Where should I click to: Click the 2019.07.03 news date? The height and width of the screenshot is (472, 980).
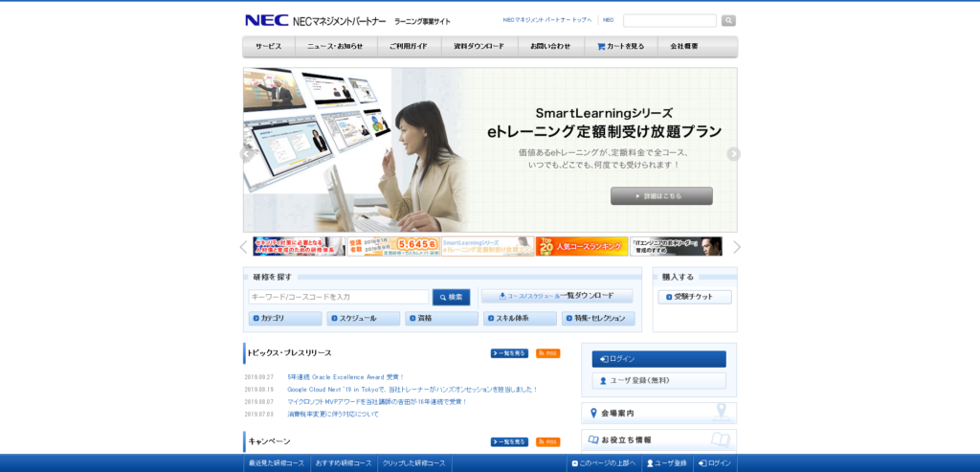point(256,415)
